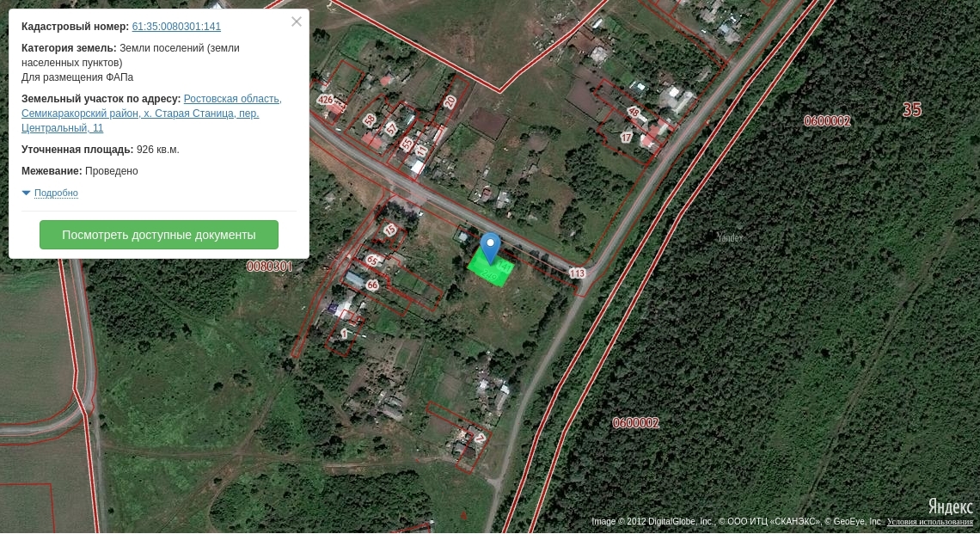Open cadastral number 61:35:0080301:141 link
This screenshot has width=980, height=534.
[x=176, y=27]
